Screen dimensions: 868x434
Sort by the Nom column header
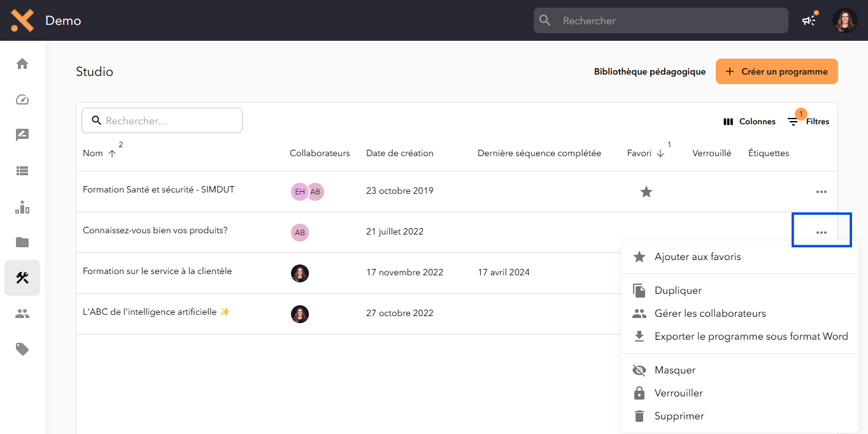click(93, 153)
